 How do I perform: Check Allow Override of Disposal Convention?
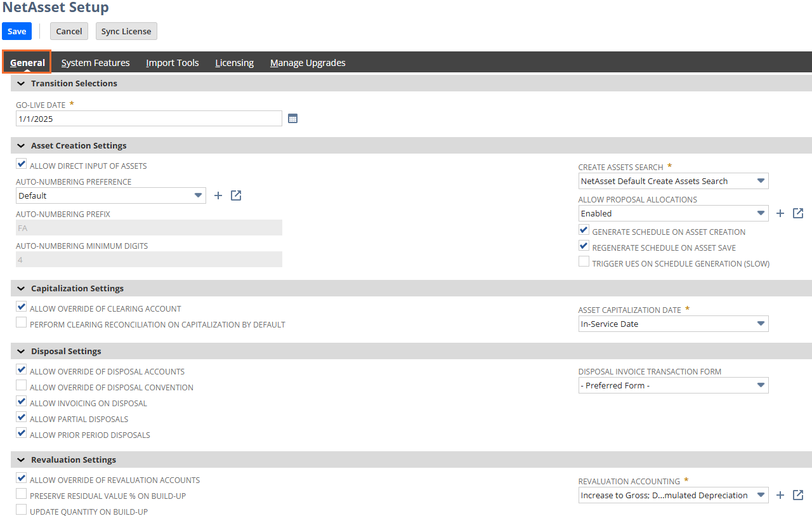point(22,386)
